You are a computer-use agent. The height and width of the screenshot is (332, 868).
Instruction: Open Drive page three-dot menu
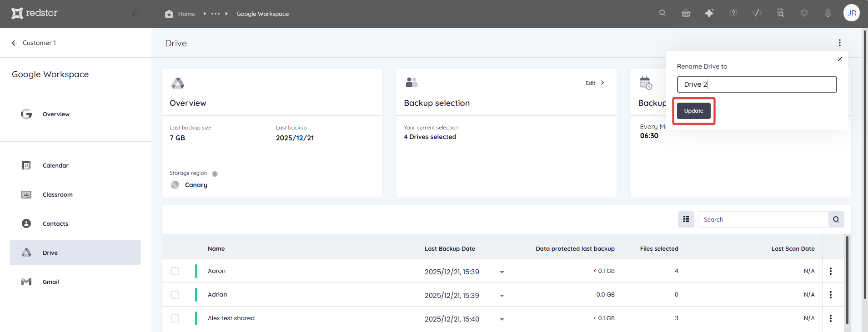point(839,43)
